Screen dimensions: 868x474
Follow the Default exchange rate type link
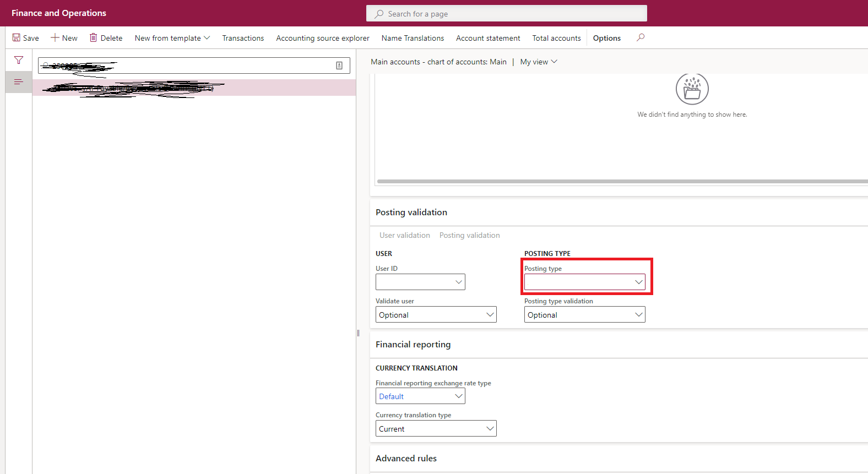pos(392,396)
